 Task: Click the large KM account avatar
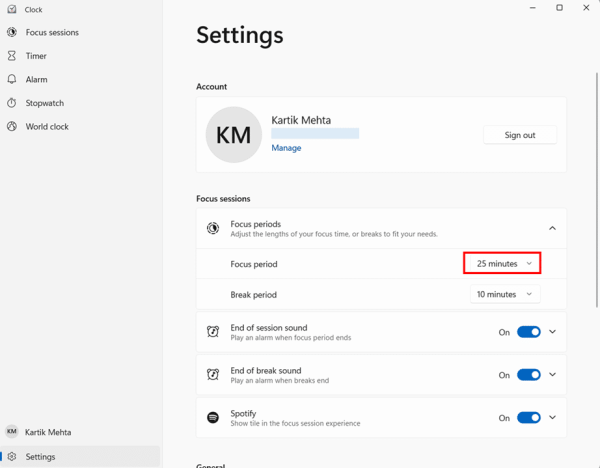pos(233,135)
